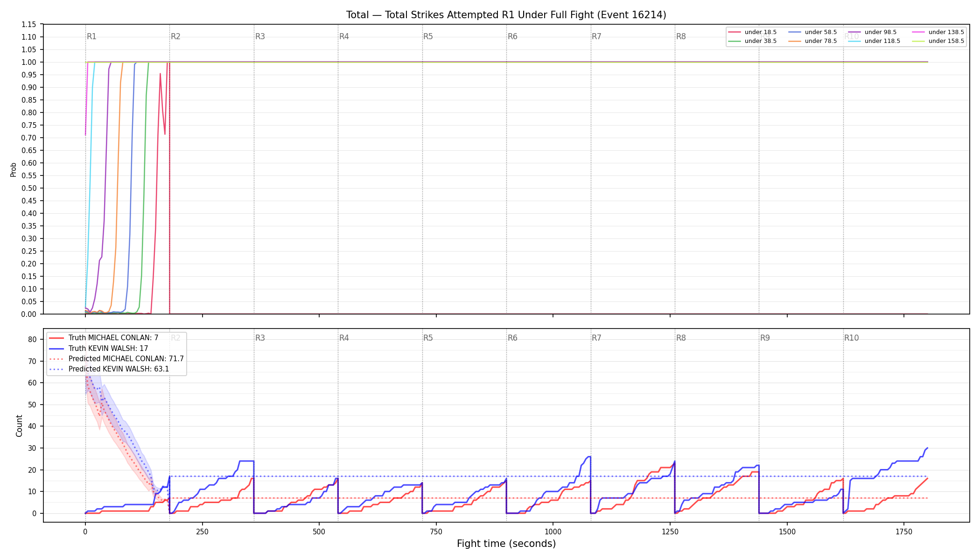This screenshot has width=980, height=560.
Task: Click the R7 round marker in the probability chart
Action: point(596,36)
